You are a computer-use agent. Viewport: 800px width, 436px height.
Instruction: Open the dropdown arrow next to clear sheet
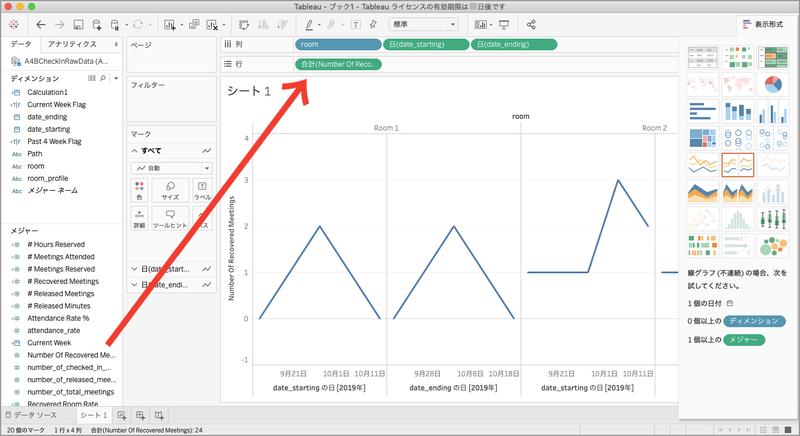pos(223,25)
